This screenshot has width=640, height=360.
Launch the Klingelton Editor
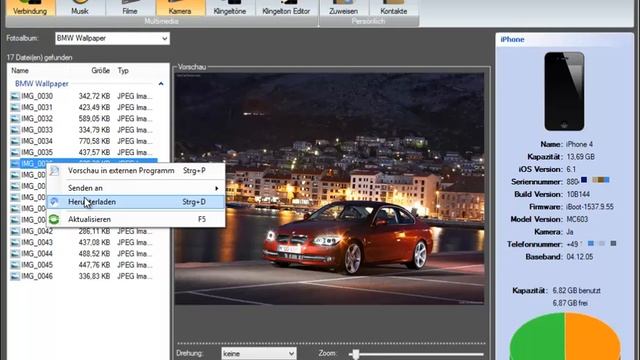286,8
